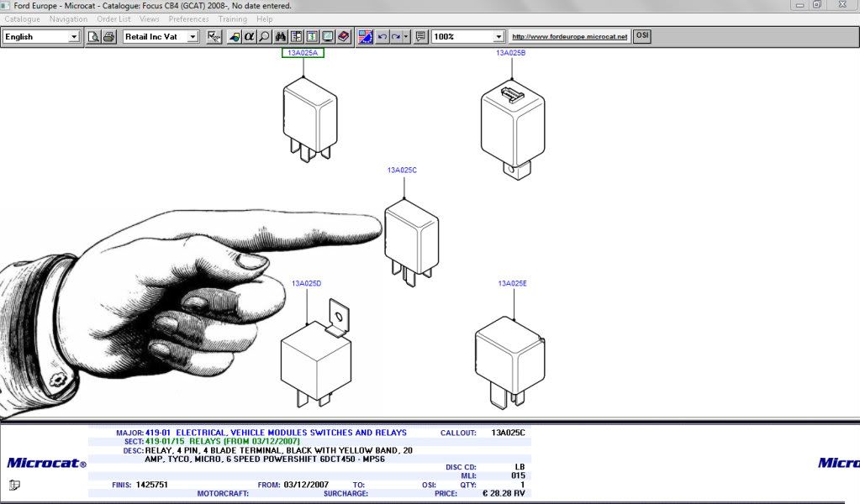This screenshot has width=860, height=504.
Task: Click the relay drawing under 13A025C
Action: [411, 243]
